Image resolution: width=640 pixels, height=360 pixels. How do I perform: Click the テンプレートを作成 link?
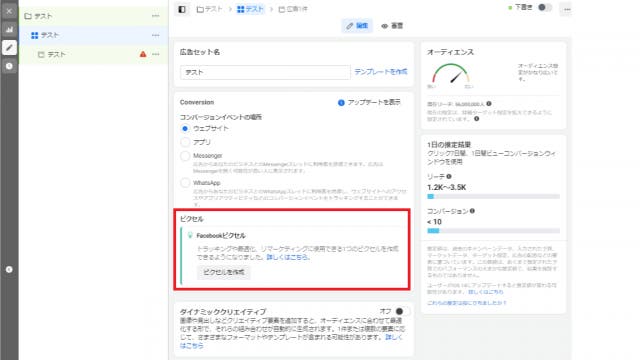click(x=380, y=72)
